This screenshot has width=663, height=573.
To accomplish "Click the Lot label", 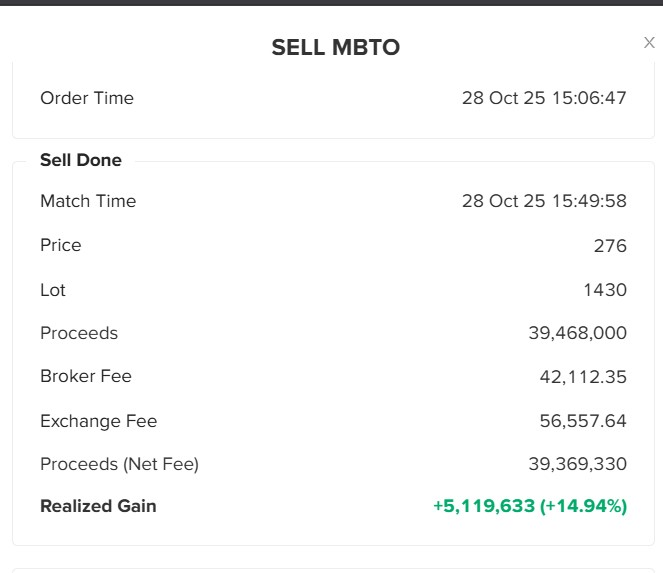I will pyautogui.click(x=53, y=290).
